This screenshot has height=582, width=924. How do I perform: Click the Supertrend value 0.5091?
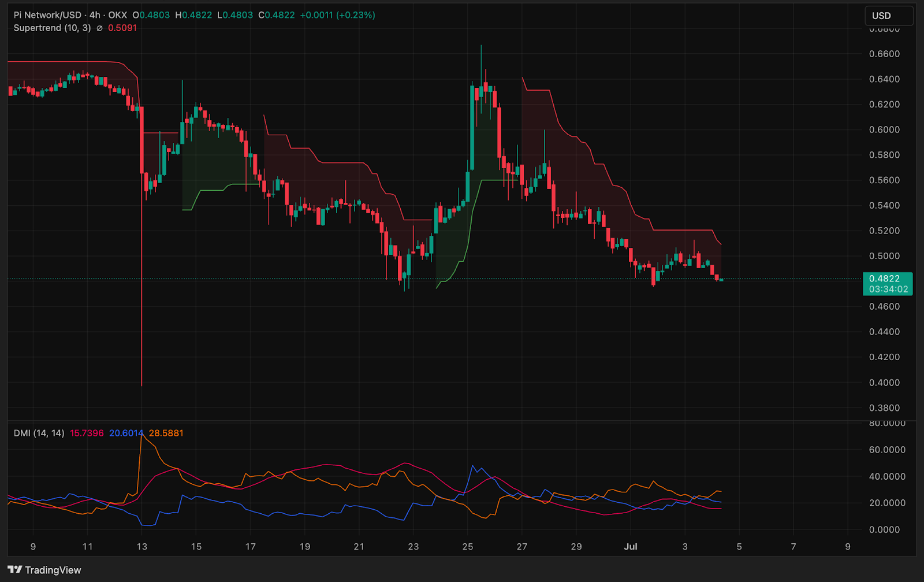122,28
